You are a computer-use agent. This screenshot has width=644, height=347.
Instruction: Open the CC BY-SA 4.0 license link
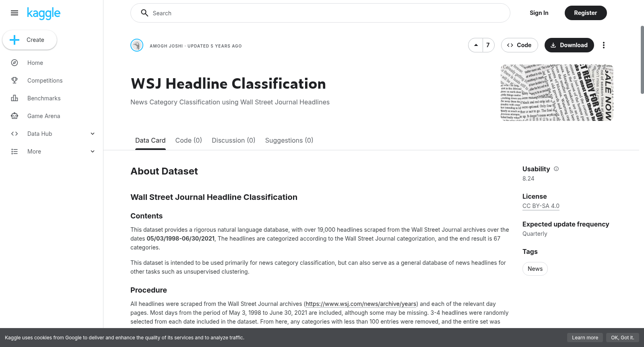541,206
